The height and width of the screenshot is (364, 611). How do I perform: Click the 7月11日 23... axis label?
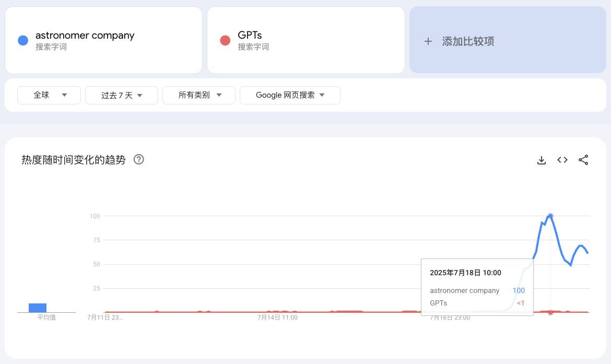[105, 318]
